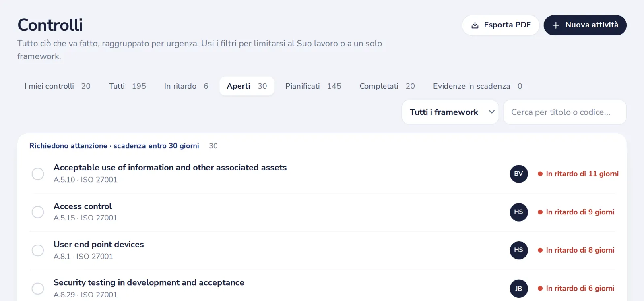Click the A.8.29 · ISO 27001 code
644x301 pixels.
coord(85,295)
